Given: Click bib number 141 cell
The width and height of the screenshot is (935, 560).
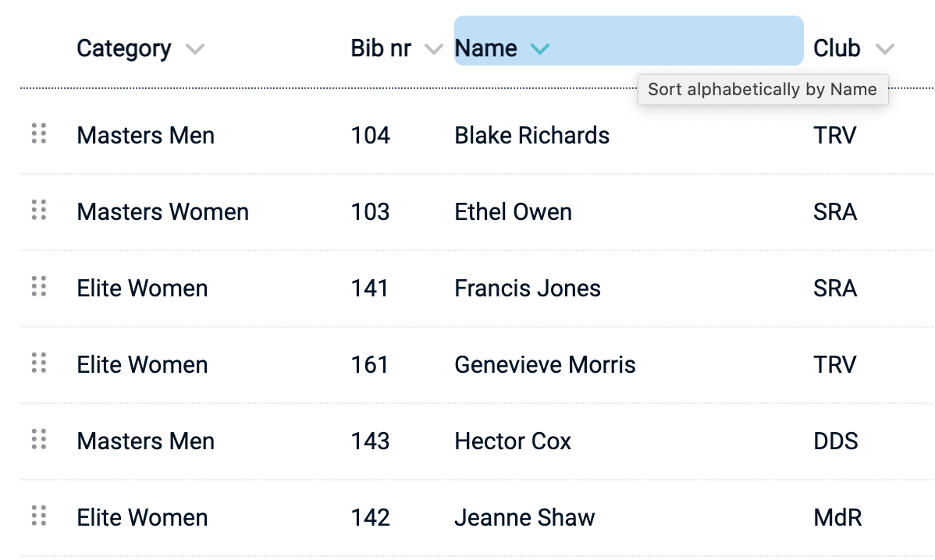Looking at the screenshot, I should pyautogui.click(x=370, y=289).
